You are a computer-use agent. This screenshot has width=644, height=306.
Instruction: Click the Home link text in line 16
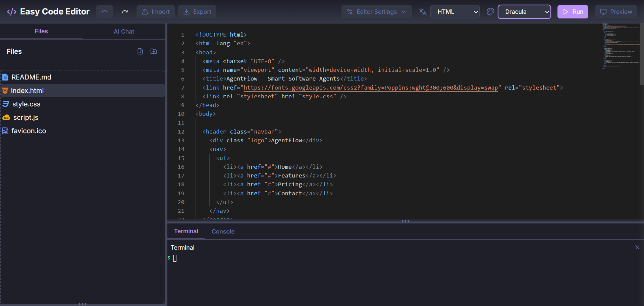tap(285, 167)
